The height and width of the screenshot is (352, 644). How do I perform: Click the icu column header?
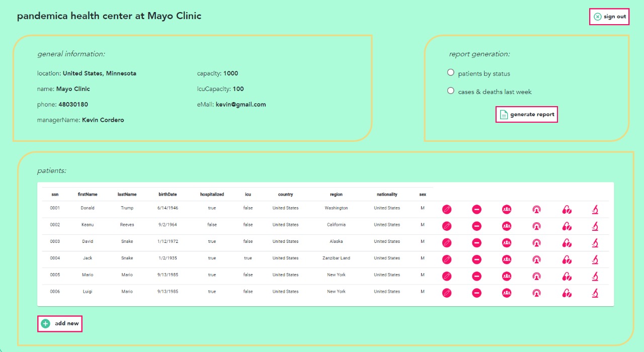point(248,194)
